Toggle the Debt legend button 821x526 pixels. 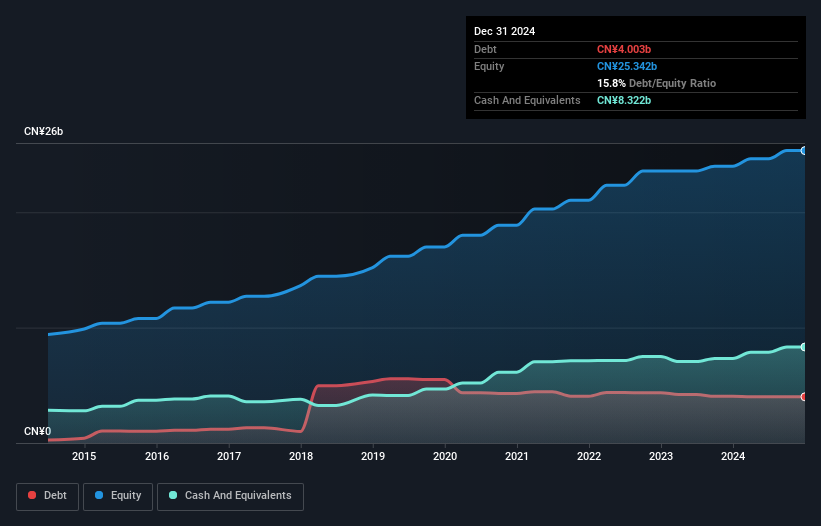pos(48,496)
